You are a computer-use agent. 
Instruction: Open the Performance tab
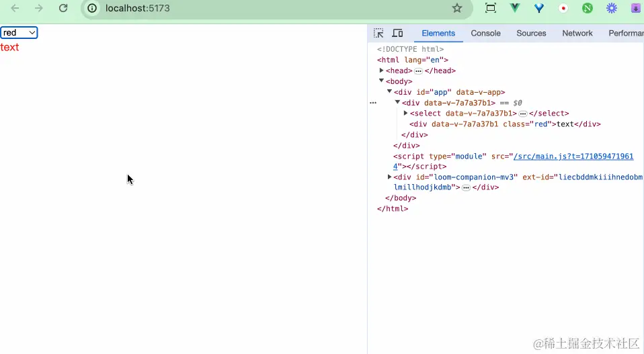pyautogui.click(x=626, y=33)
